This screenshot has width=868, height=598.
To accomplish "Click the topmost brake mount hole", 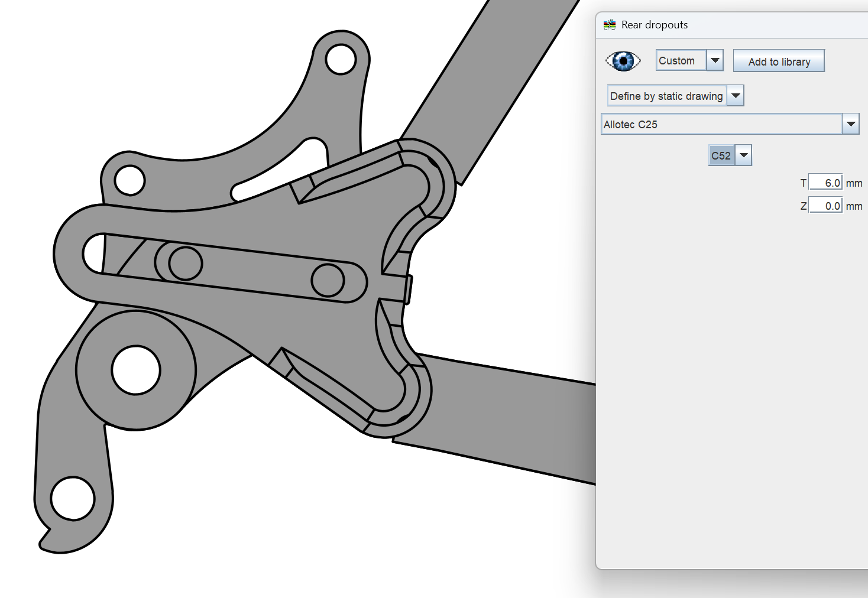I will [x=341, y=59].
